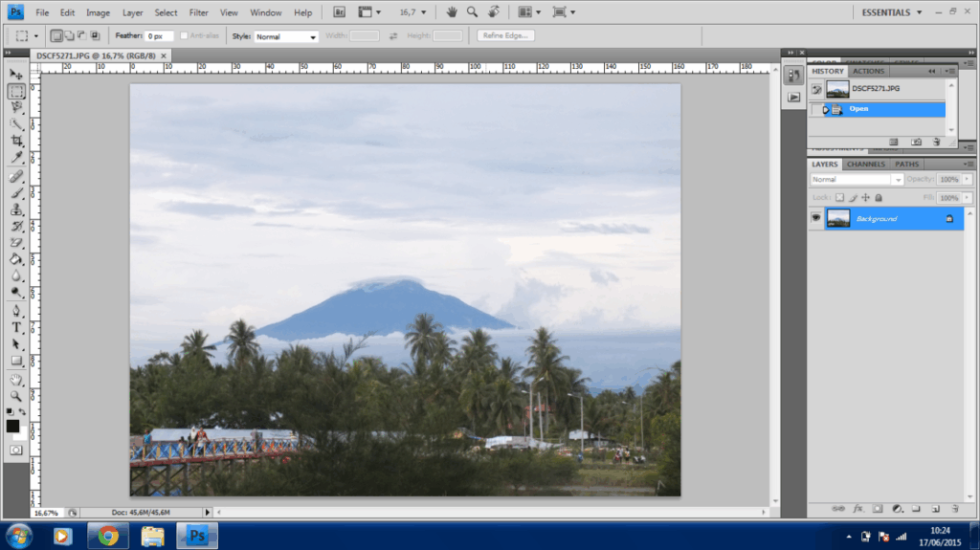The width and height of the screenshot is (980, 550).
Task: Switch to the Paths tab
Action: point(906,164)
